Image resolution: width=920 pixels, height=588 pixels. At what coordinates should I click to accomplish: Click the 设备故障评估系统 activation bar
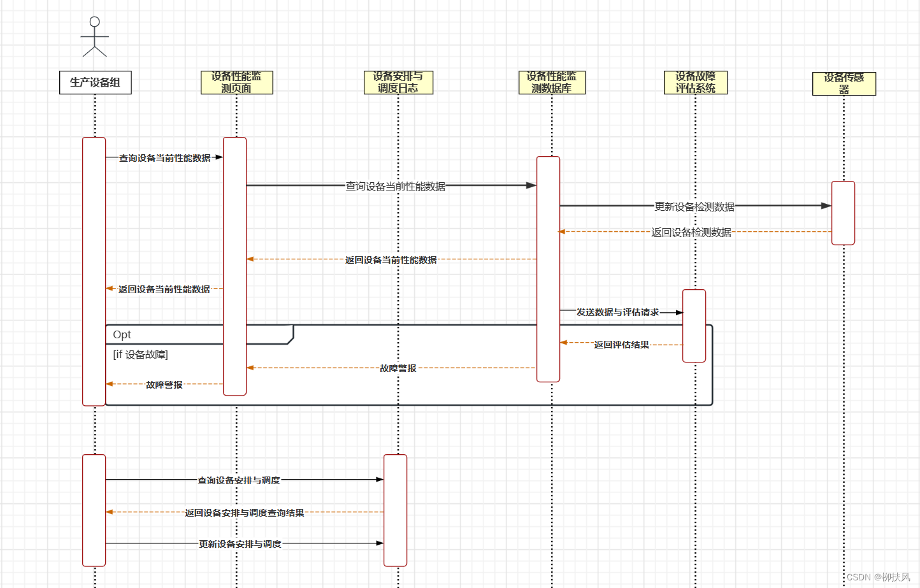coord(694,326)
